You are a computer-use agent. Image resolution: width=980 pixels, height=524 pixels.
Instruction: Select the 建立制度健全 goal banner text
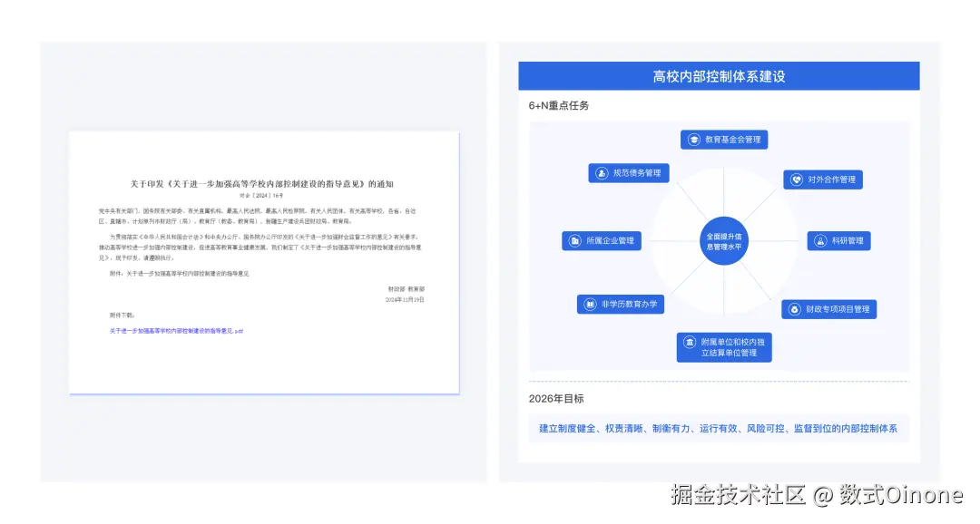720,428
